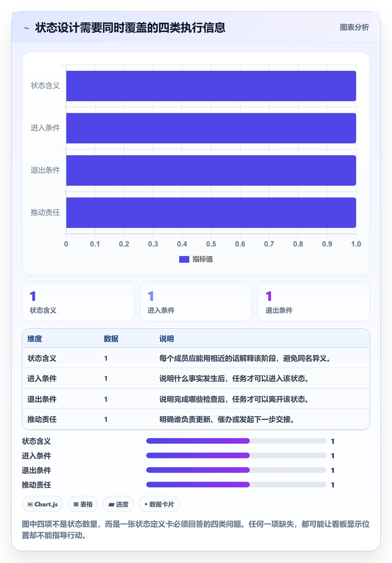Click the 推动责任 progress row label

point(36,485)
